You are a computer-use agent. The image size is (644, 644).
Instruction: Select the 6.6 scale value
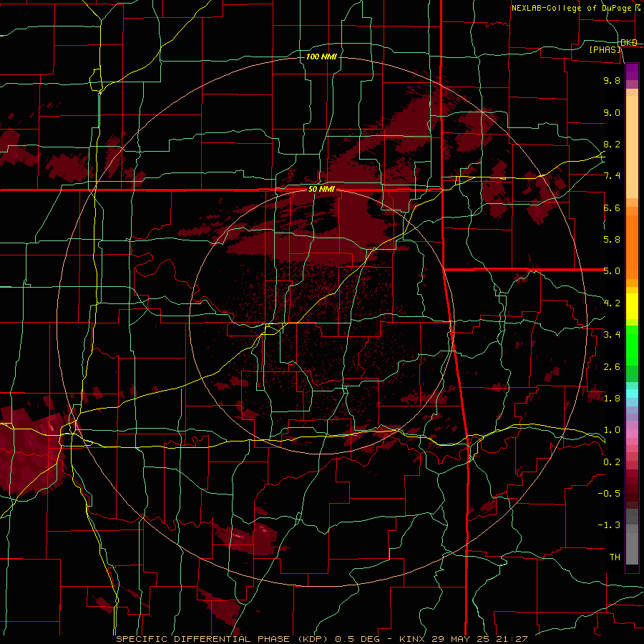pyautogui.click(x=612, y=208)
